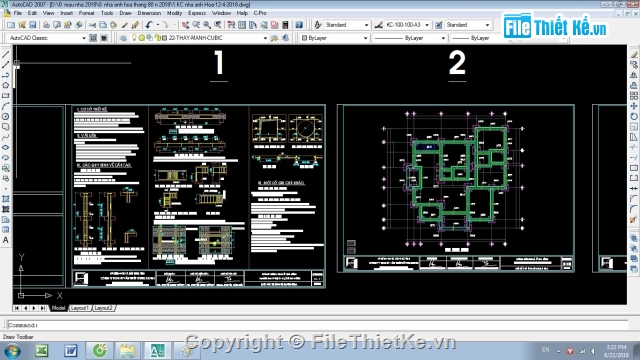640x360 pixels.
Task: Click the Command line input field
Action: pos(318,325)
